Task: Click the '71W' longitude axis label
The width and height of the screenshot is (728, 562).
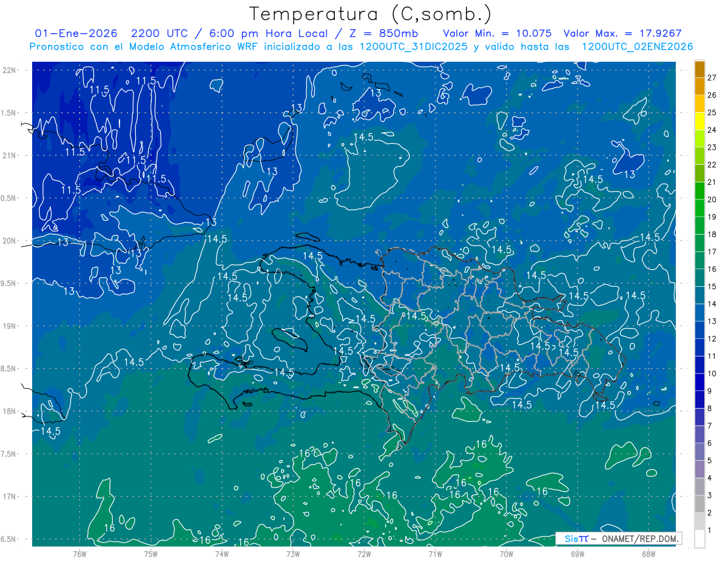Action: click(435, 554)
